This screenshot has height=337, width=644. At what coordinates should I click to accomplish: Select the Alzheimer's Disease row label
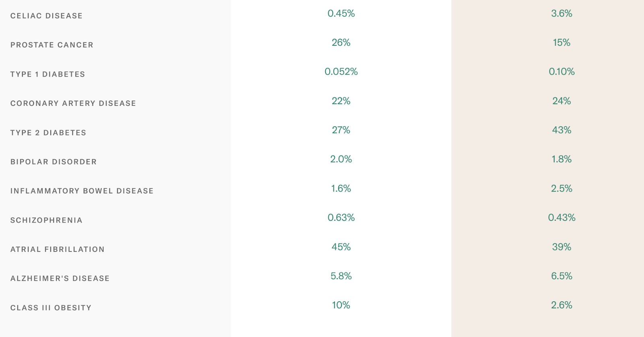coord(60,278)
